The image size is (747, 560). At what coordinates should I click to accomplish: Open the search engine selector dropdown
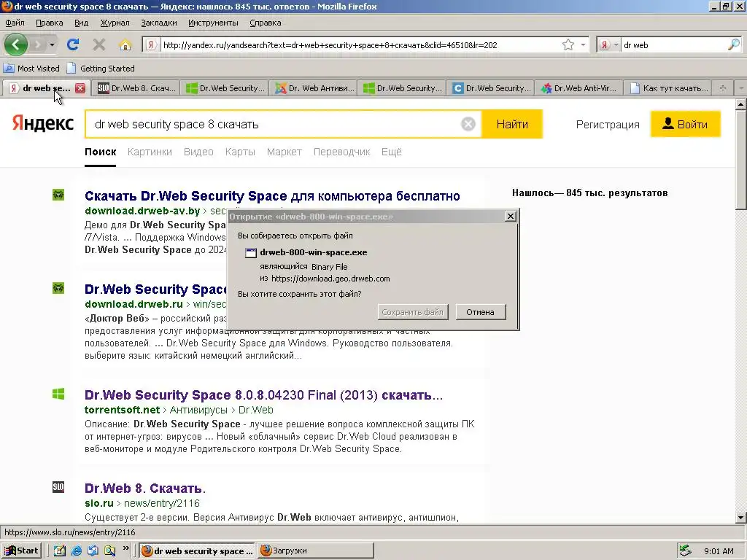[x=608, y=44]
